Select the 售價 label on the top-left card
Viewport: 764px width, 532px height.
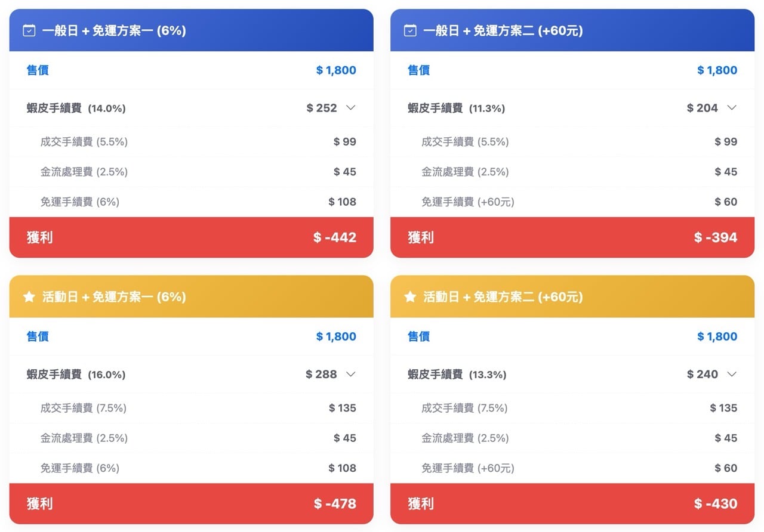click(x=38, y=70)
